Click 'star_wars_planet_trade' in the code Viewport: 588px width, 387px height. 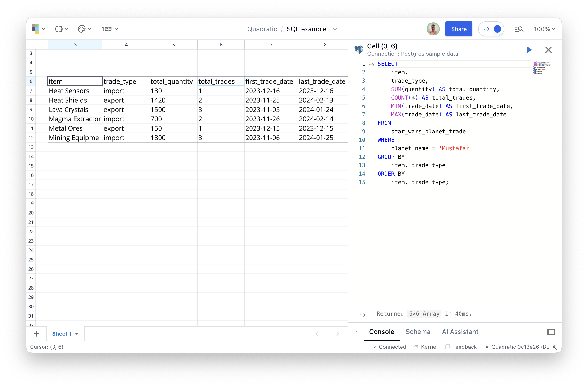(x=428, y=131)
